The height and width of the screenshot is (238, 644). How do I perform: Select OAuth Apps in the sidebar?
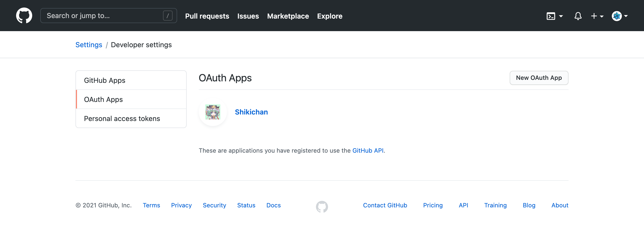pos(131,99)
